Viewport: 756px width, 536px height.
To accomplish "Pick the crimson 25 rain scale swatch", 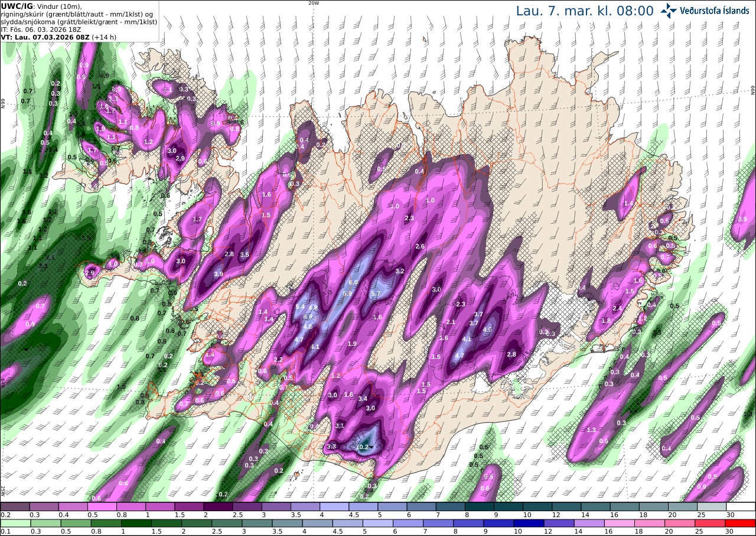I will pos(711,522).
